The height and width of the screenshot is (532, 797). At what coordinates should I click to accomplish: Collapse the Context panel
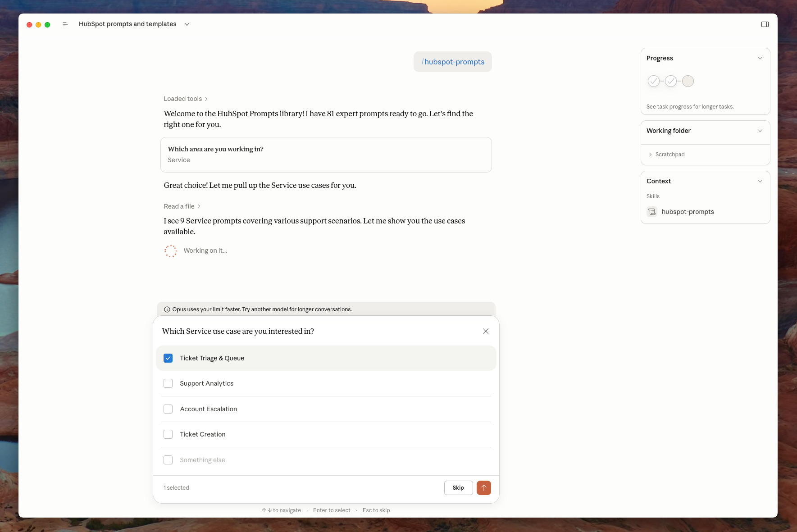pyautogui.click(x=760, y=181)
